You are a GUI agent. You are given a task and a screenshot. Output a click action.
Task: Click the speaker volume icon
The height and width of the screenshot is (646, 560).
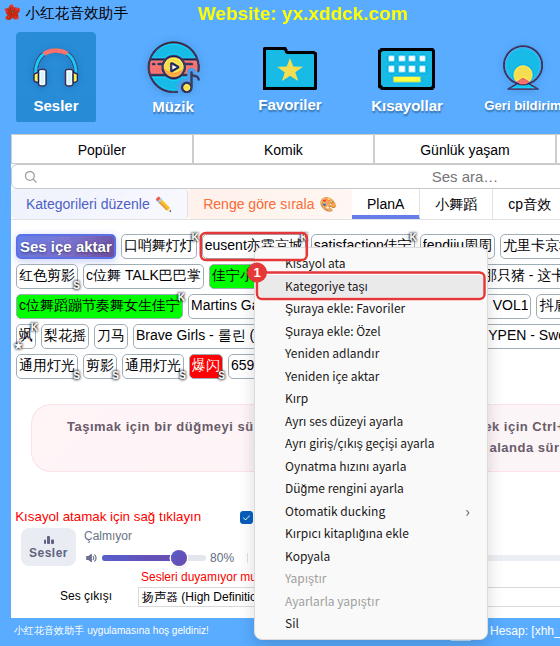[91, 558]
